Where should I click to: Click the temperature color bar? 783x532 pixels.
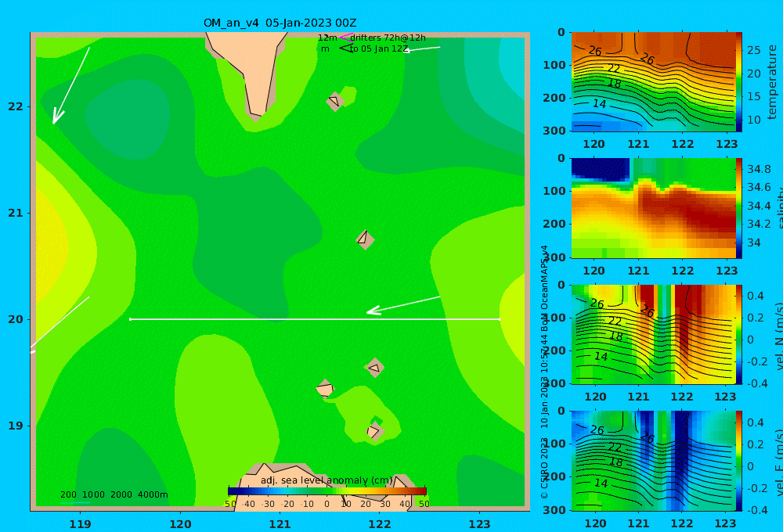739,82
